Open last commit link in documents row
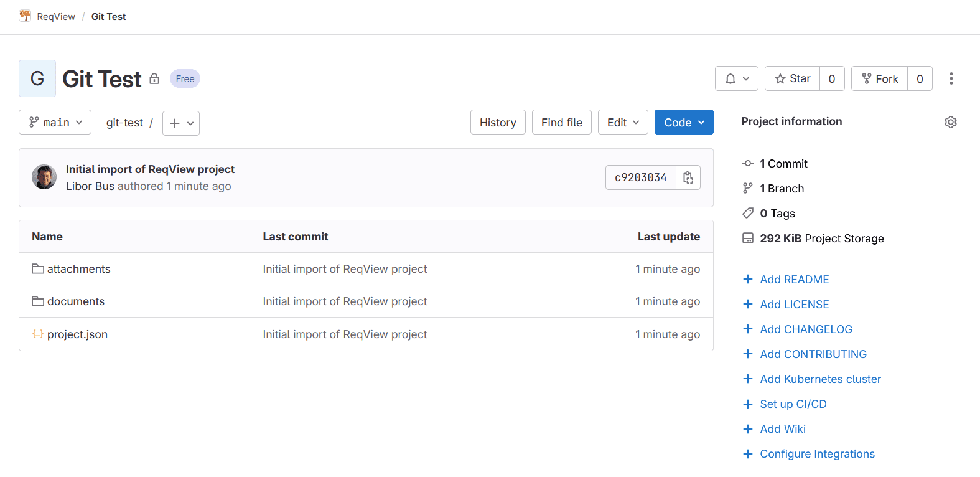This screenshot has width=980, height=477. tap(345, 301)
